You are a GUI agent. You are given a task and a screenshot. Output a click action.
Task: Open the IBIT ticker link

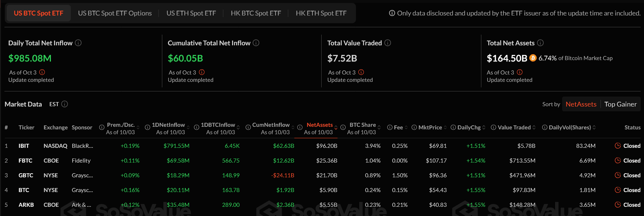[24, 146]
